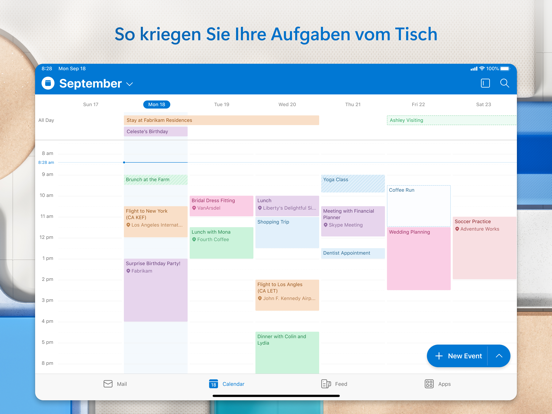
Task: Click the Wi-Fi icon in status bar
Action: tap(482, 68)
